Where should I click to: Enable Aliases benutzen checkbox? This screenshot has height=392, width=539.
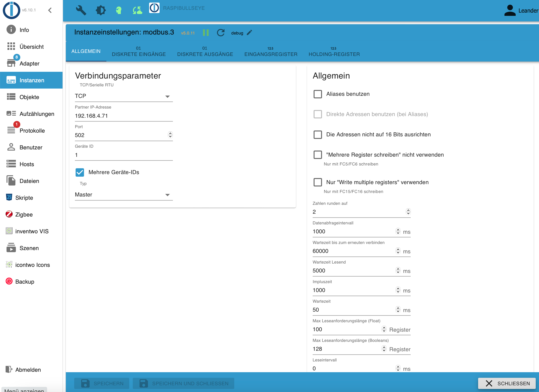click(x=318, y=94)
